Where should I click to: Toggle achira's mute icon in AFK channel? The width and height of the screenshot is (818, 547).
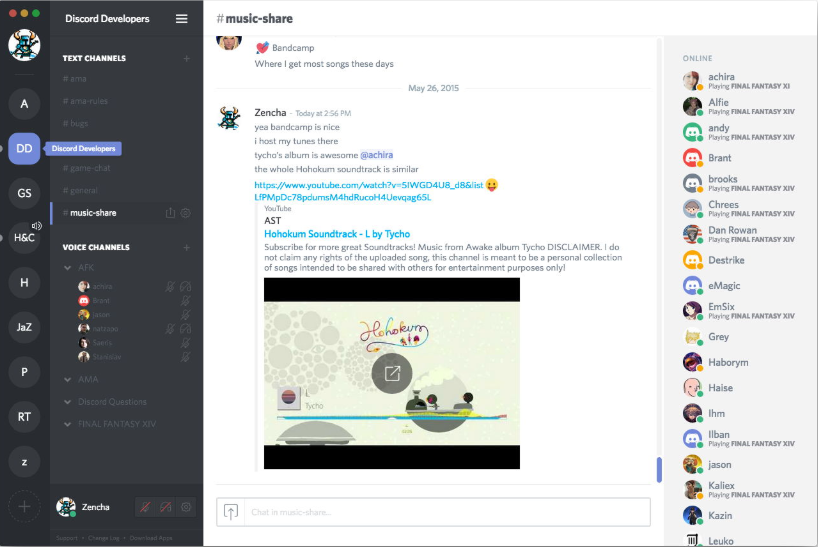170,286
